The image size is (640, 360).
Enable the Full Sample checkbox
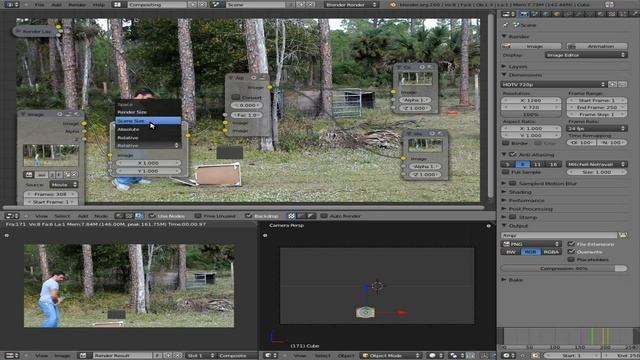tap(505, 172)
